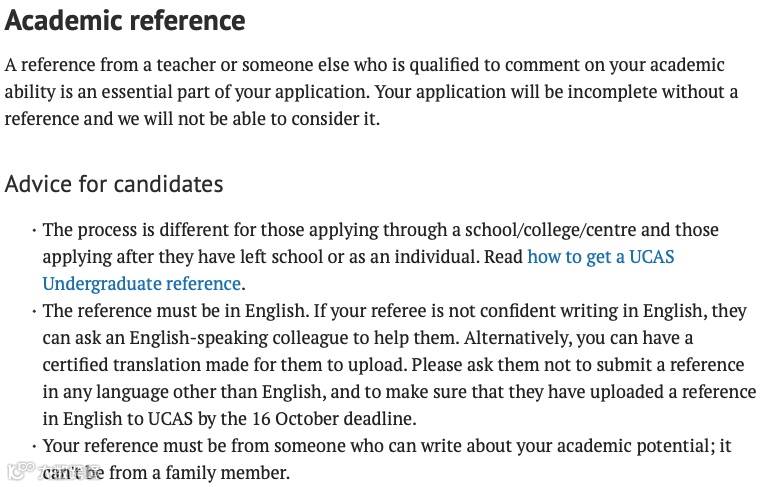Click the words 'The reference must be in English'
763x487 pixels.
point(174,311)
